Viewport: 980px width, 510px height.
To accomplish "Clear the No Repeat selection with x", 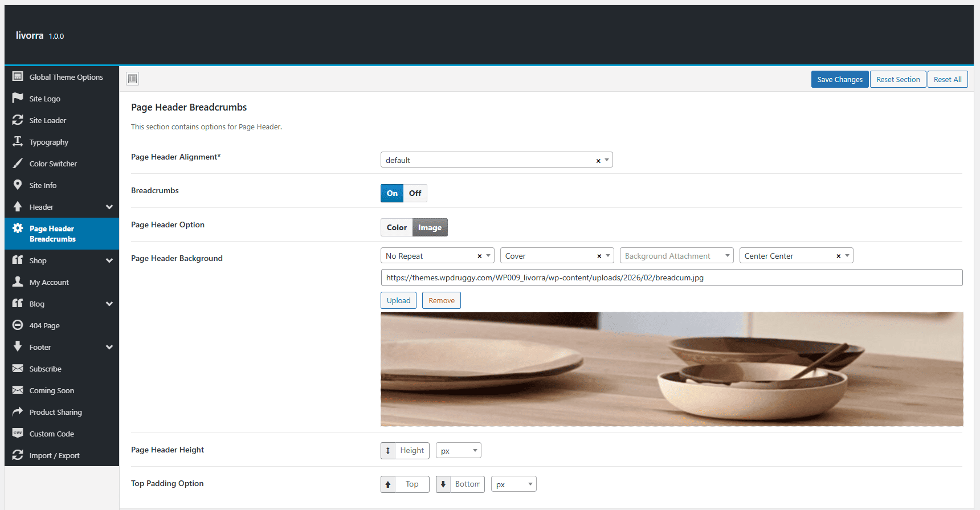I will 480,256.
